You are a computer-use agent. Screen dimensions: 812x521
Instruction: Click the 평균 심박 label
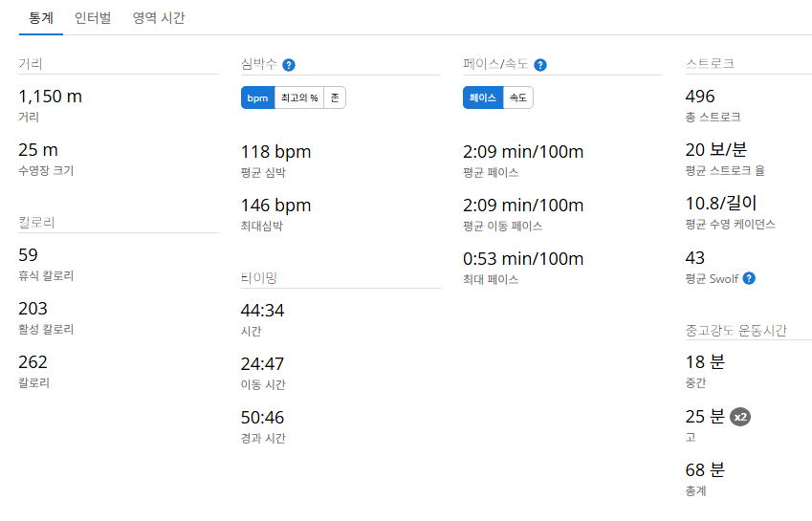(264, 173)
